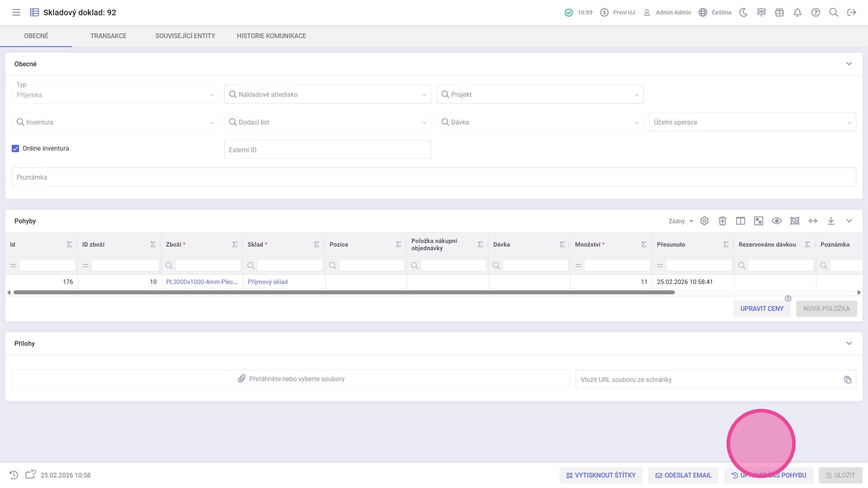Viewport: 868px width, 488px height.
Task: Open the Nákladové středisko dropdown
Action: coord(327,94)
